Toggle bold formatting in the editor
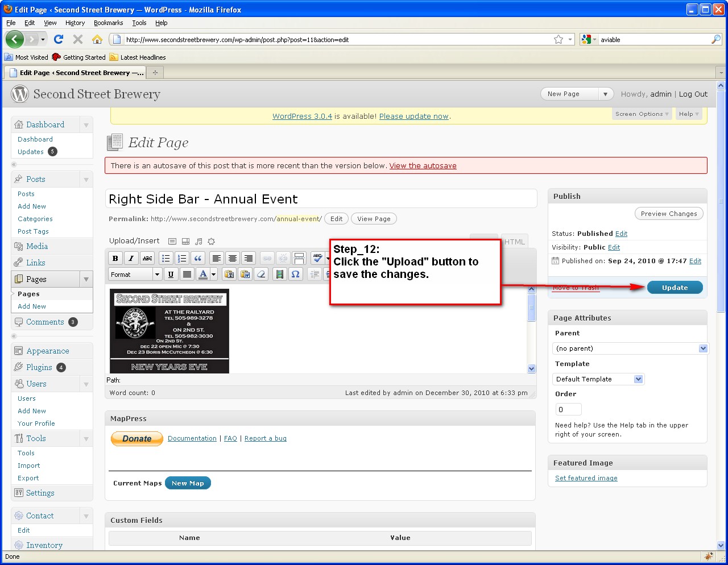Viewport: 728px width, 565px height. click(x=115, y=258)
